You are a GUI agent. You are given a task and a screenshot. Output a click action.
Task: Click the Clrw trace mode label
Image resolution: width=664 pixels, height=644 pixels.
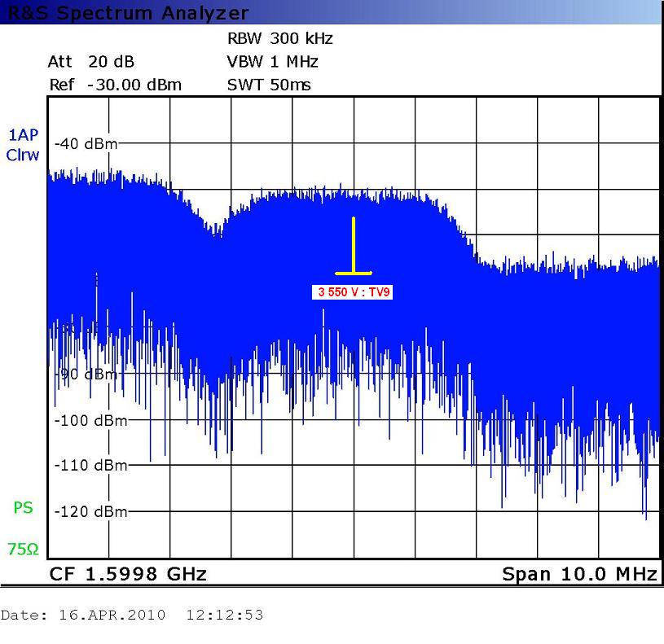23,155
